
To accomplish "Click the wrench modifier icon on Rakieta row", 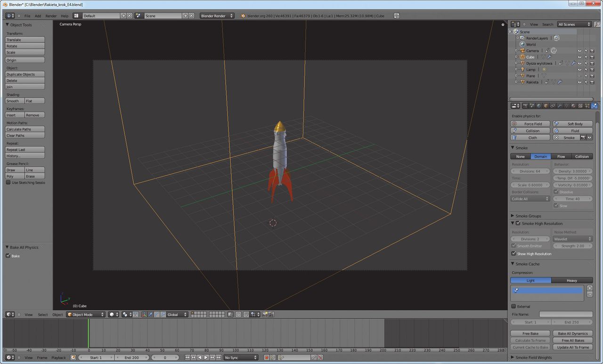I will tap(560, 82).
